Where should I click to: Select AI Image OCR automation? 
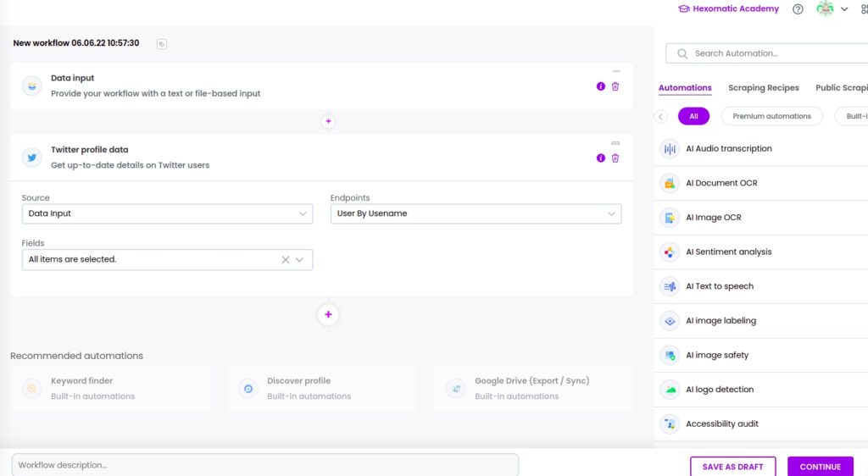coord(761,218)
